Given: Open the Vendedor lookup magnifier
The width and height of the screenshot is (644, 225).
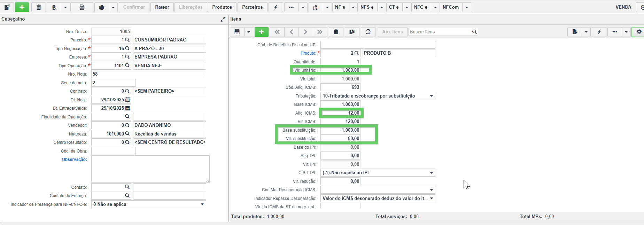Looking at the screenshot, I should point(127,125).
